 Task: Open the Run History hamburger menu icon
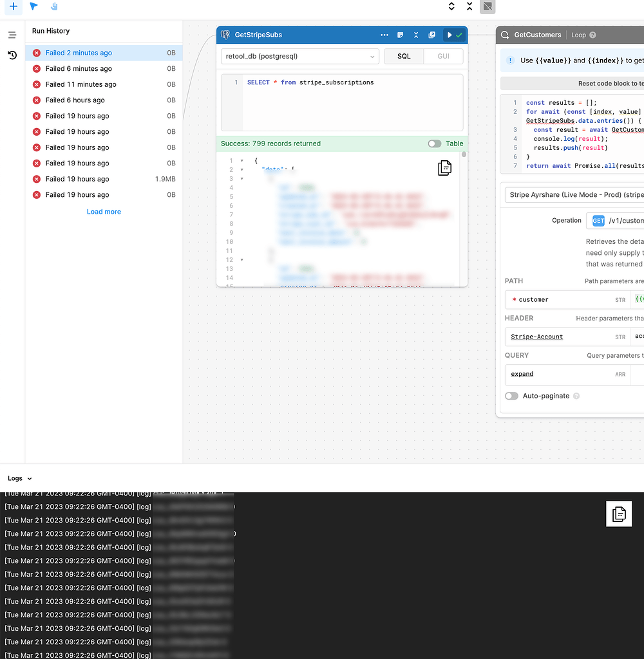click(x=12, y=34)
